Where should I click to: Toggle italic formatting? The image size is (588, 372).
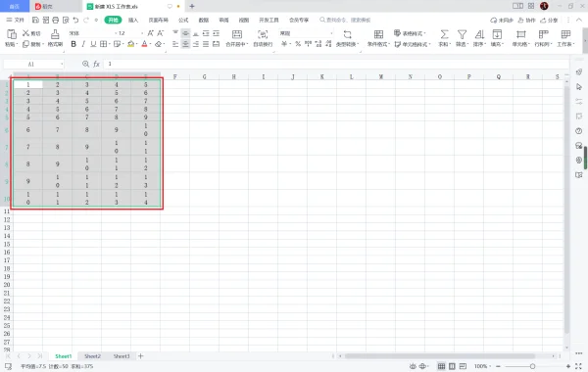click(x=83, y=44)
